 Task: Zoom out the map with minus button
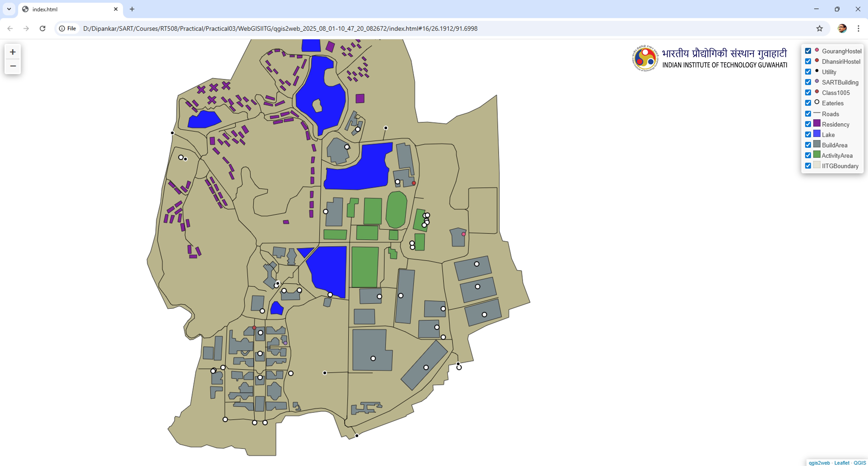[13, 66]
